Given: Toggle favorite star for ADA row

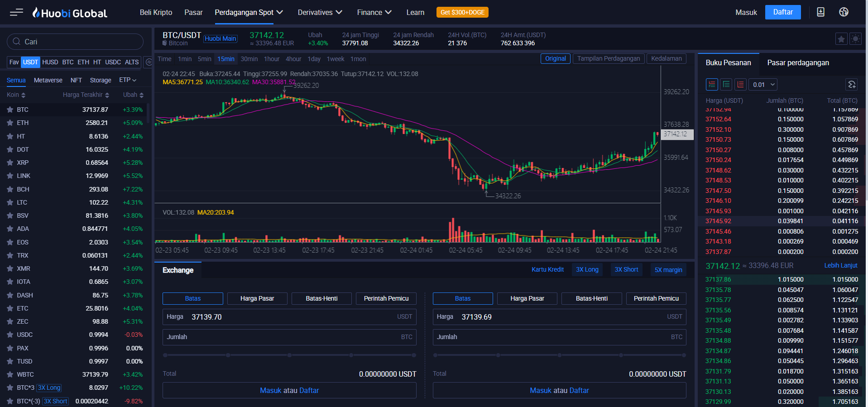Looking at the screenshot, I should 10,229.
